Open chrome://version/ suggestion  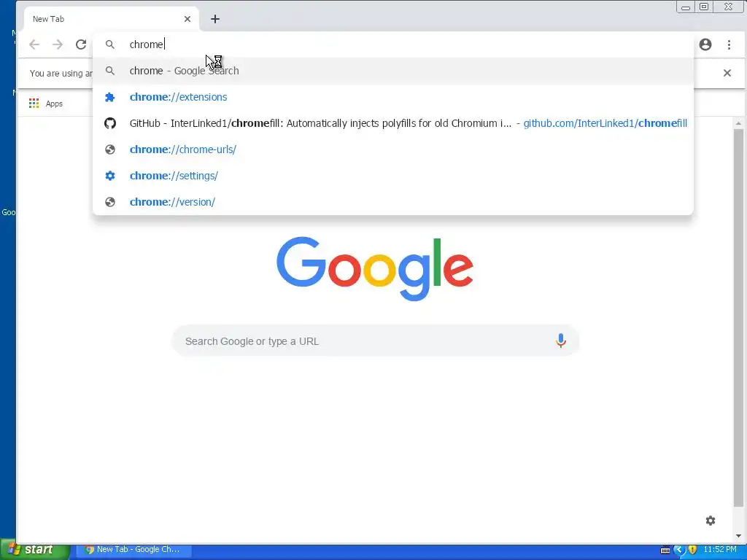tap(393, 202)
